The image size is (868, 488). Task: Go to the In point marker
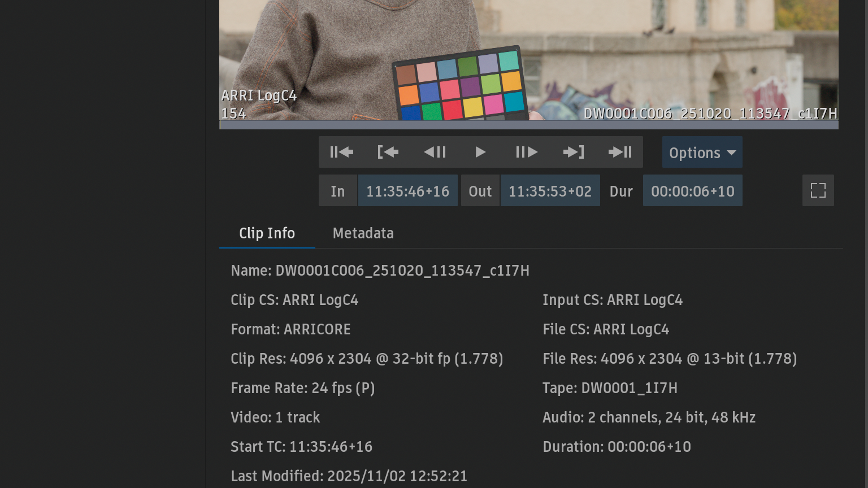pos(388,152)
